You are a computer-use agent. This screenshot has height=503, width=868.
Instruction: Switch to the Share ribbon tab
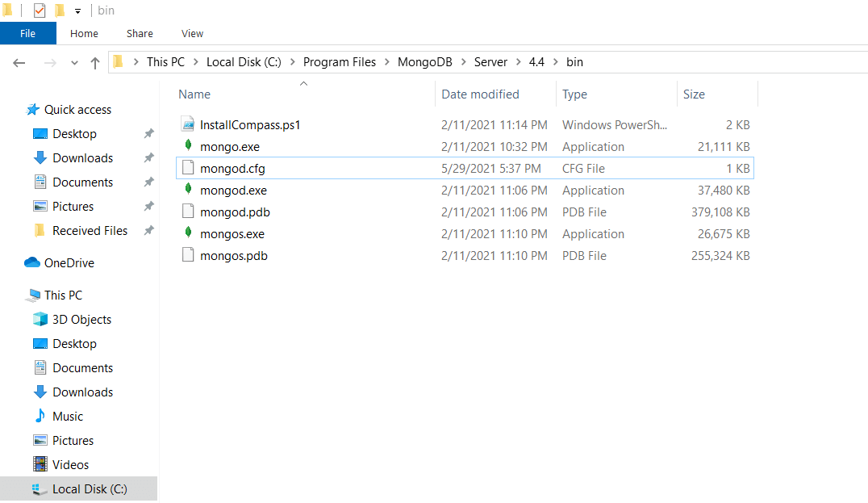pos(140,33)
